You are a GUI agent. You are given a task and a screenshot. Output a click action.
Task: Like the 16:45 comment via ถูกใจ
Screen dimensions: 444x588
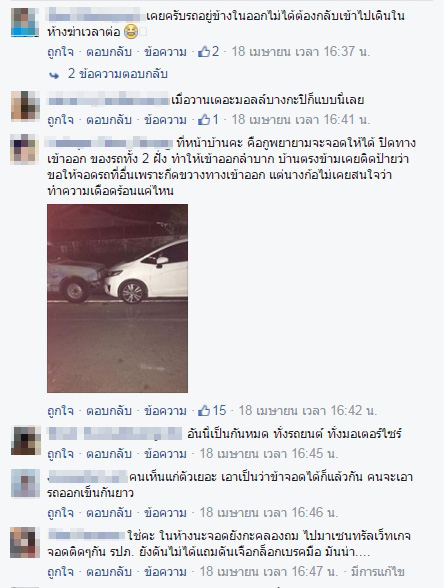tap(60, 454)
